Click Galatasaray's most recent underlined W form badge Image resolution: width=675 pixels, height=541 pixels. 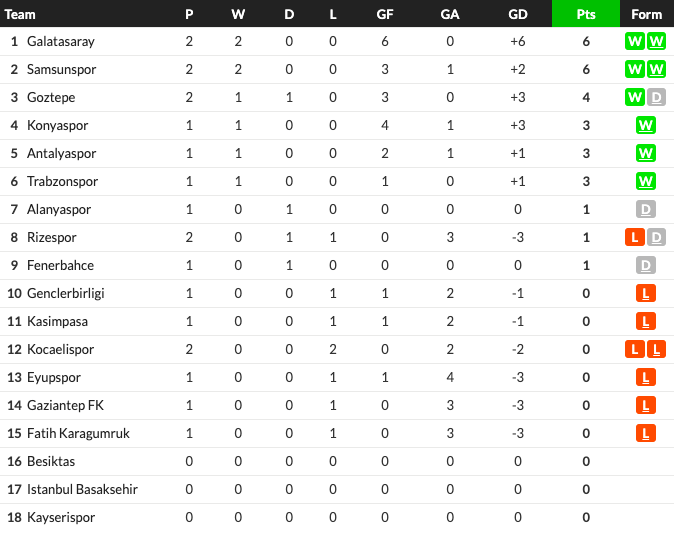tap(656, 41)
